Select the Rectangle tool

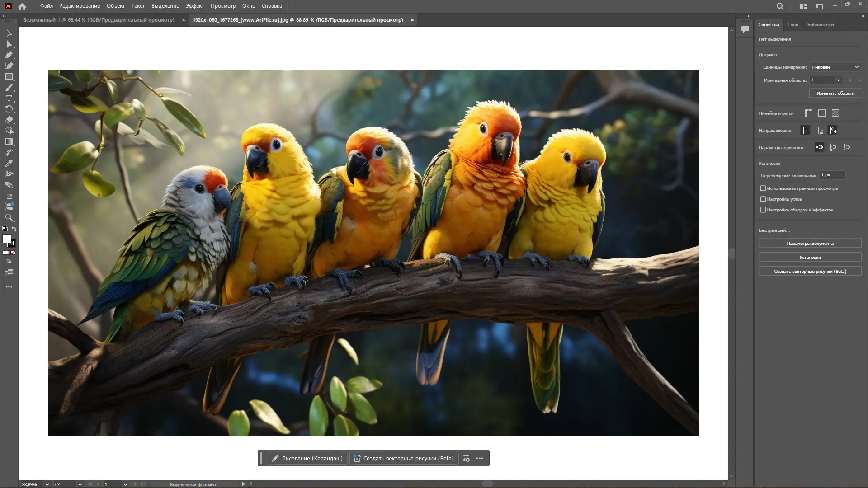(9, 77)
